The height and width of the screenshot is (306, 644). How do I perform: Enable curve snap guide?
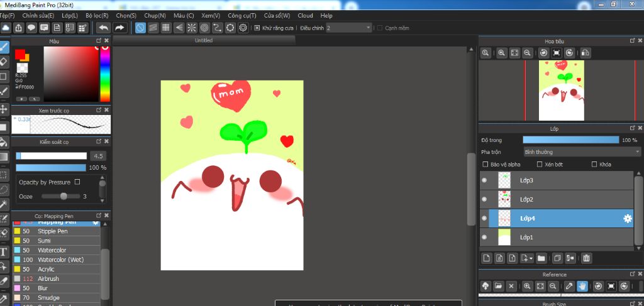(217, 28)
